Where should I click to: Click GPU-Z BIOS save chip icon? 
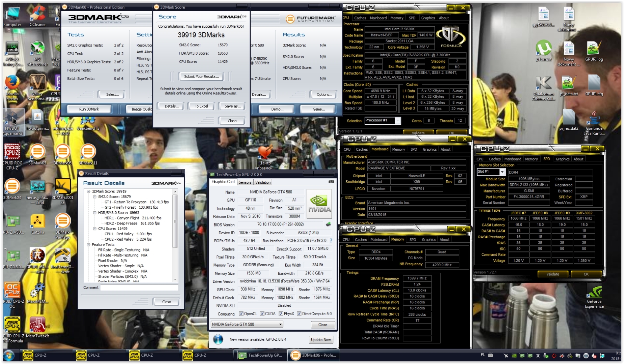[x=328, y=224]
